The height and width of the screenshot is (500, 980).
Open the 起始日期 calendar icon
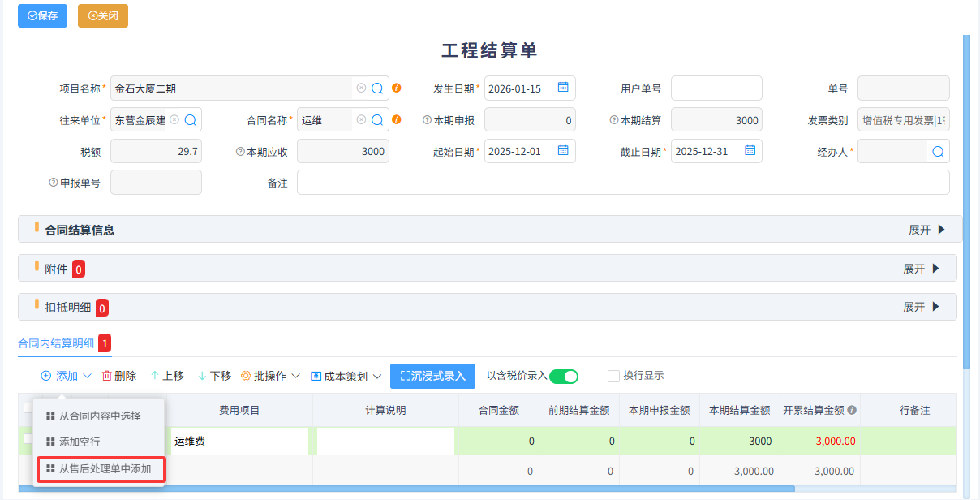565,151
